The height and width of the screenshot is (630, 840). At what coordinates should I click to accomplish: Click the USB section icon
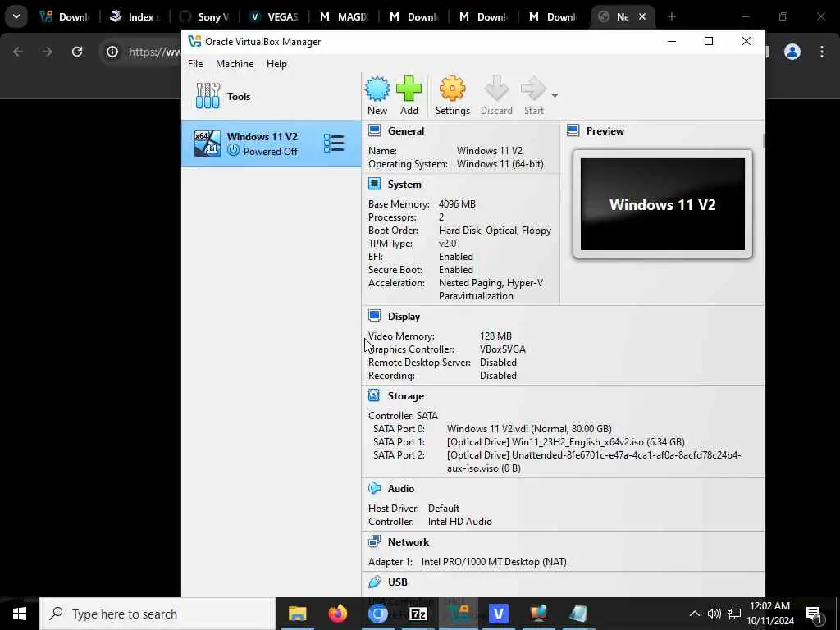pos(374,582)
